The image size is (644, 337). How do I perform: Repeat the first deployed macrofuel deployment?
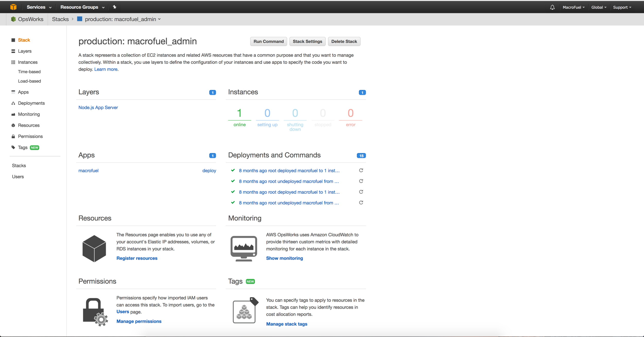(x=361, y=170)
